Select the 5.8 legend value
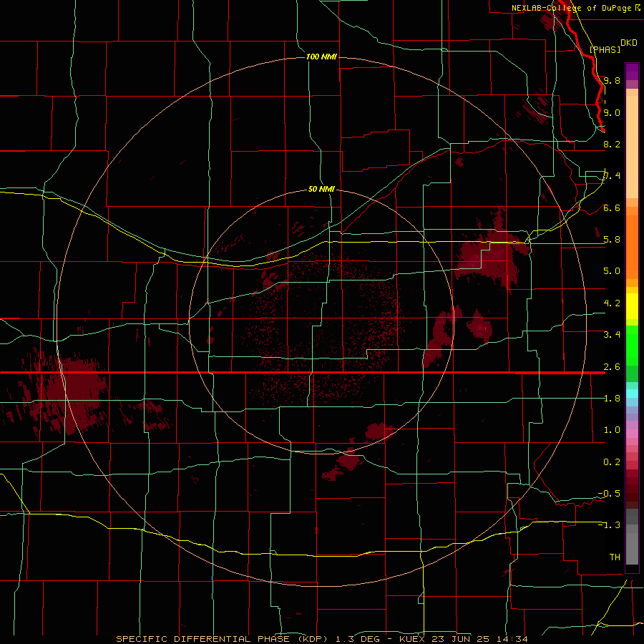 612,240
